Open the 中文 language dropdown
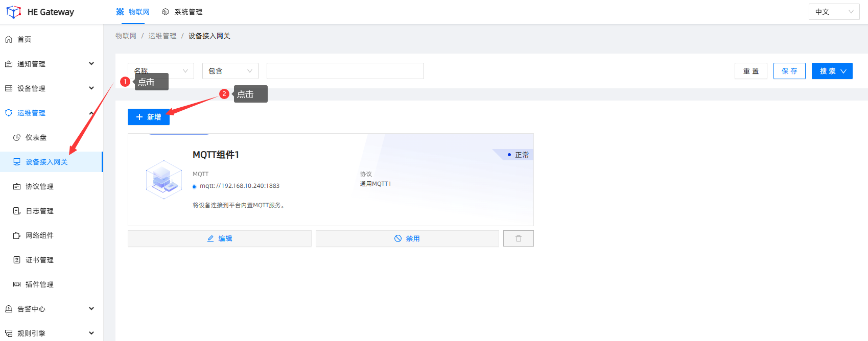 point(834,12)
